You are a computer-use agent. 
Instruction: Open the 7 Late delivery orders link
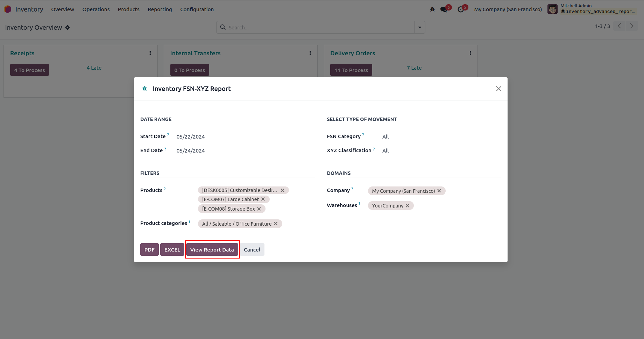pyautogui.click(x=414, y=68)
